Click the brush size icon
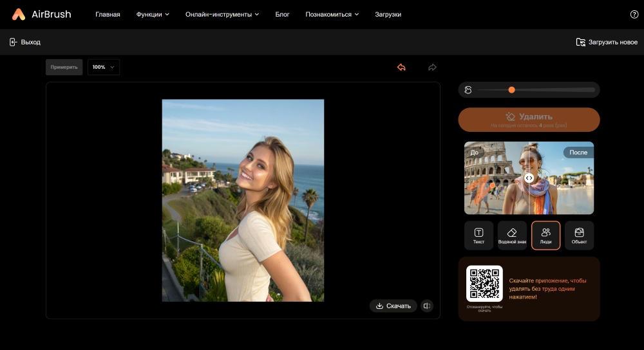Image resolution: width=644 pixels, height=350 pixels. pos(468,90)
